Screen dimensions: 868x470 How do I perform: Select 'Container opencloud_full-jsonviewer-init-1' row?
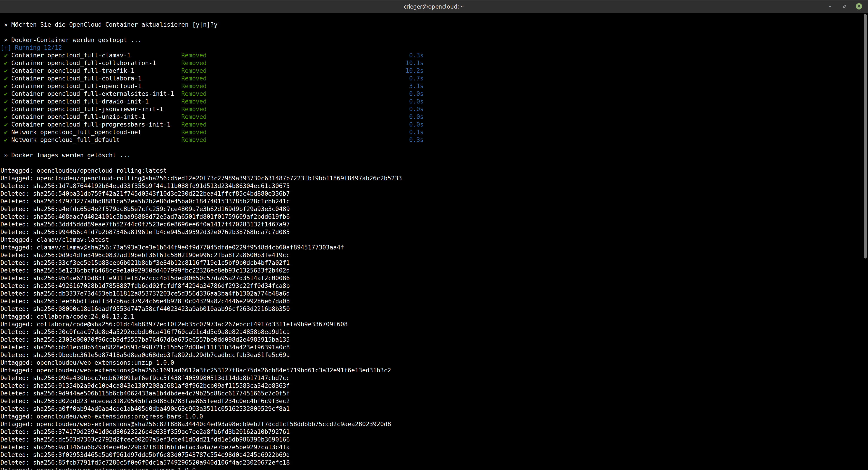(214, 109)
